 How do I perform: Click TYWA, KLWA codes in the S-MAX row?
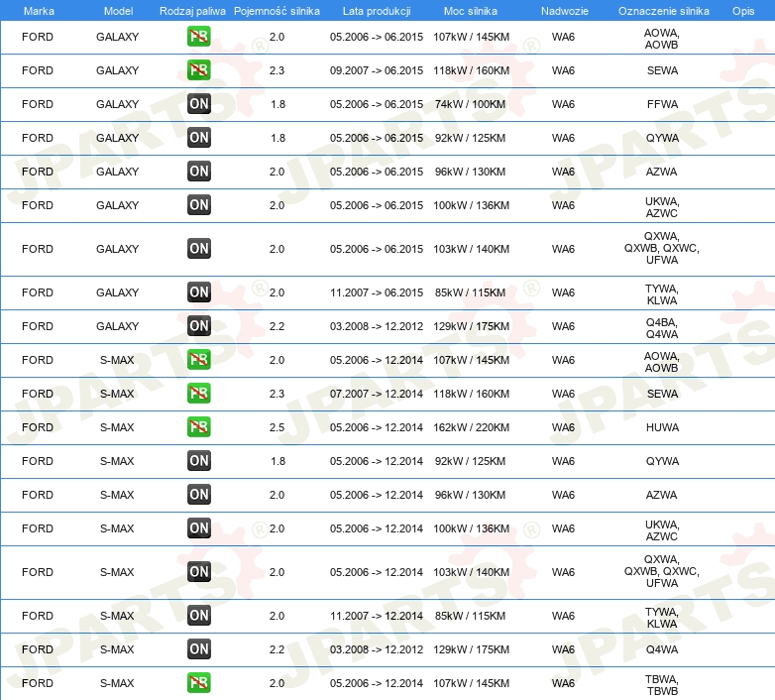[662, 618]
